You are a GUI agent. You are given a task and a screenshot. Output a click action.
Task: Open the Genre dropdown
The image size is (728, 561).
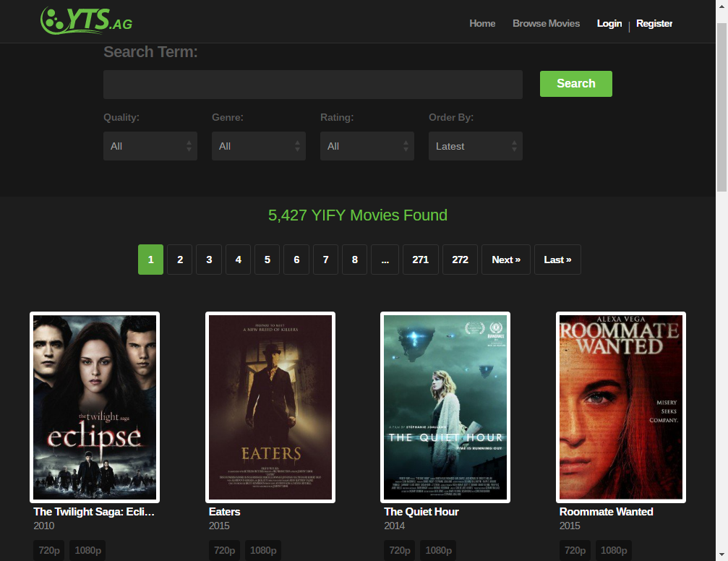click(259, 146)
